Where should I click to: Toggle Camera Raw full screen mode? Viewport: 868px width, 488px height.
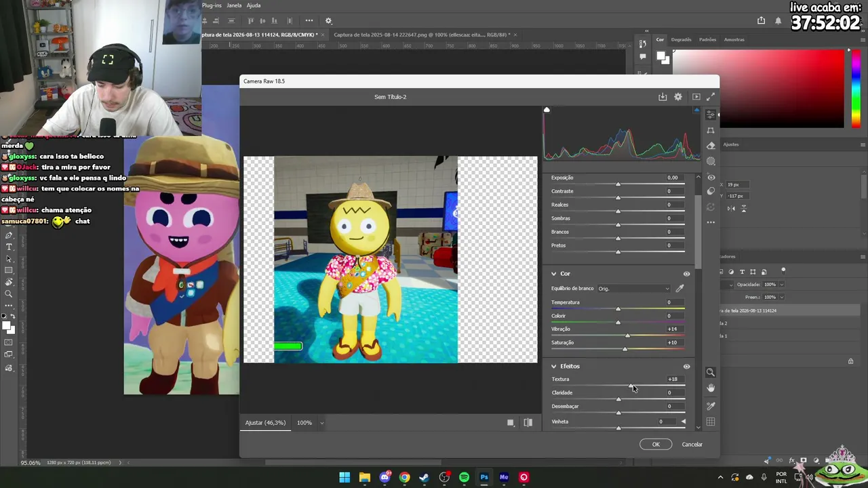pyautogui.click(x=711, y=97)
